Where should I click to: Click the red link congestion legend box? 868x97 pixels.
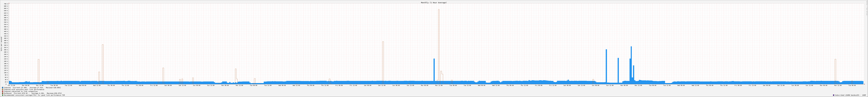tap(3, 91)
